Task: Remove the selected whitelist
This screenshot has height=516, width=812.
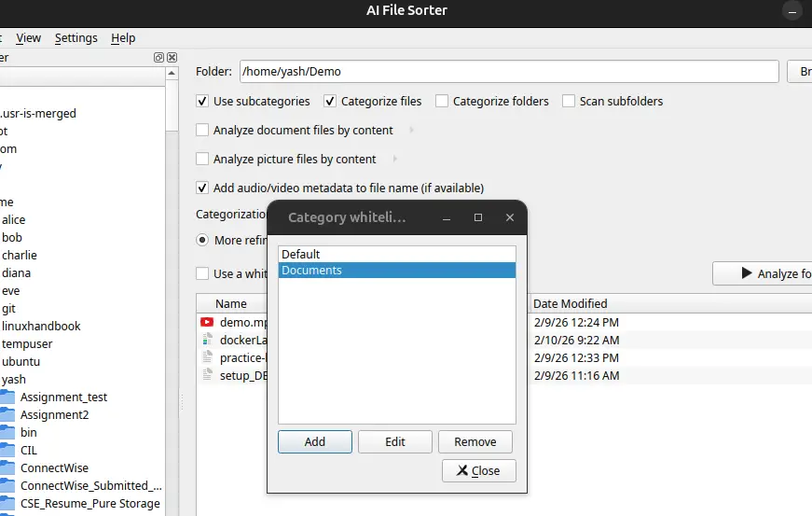Action: pyautogui.click(x=475, y=442)
